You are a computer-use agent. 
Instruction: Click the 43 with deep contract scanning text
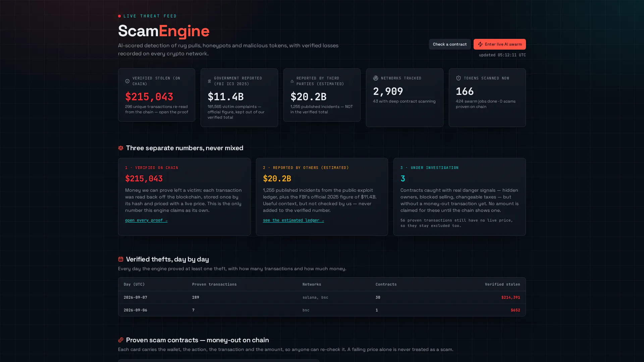(x=404, y=101)
